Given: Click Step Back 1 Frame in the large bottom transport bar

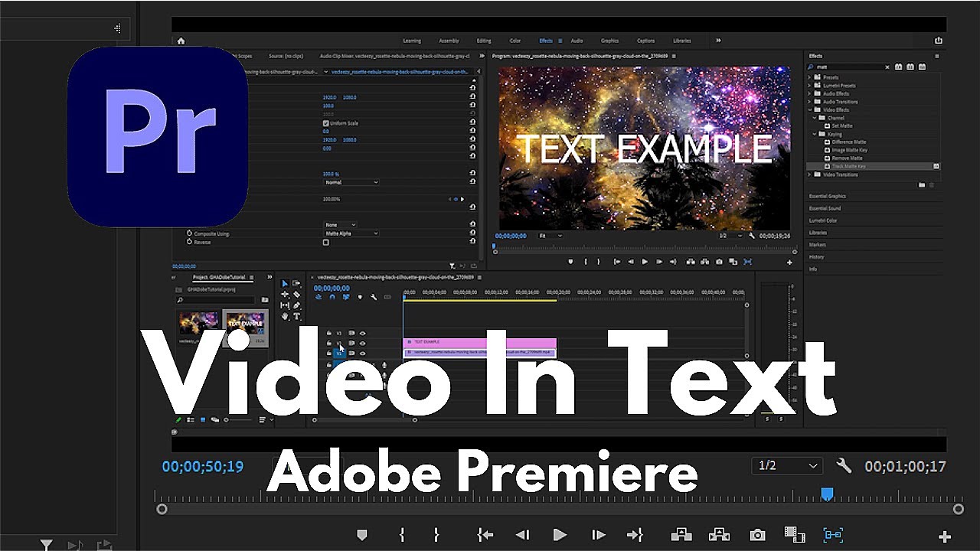Looking at the screenshot, I should (522, 535).
